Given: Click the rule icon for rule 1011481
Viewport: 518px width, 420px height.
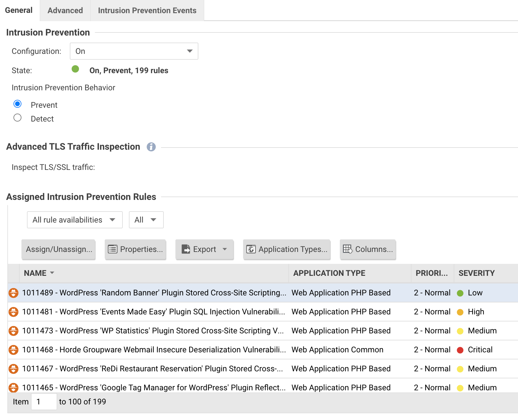Looking at the screenshot, I should tap(13, 312).
